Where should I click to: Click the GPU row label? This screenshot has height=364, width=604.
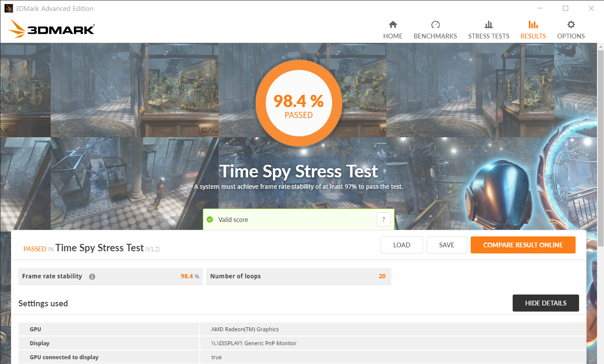pyautogui.click(x=35, y=329)
